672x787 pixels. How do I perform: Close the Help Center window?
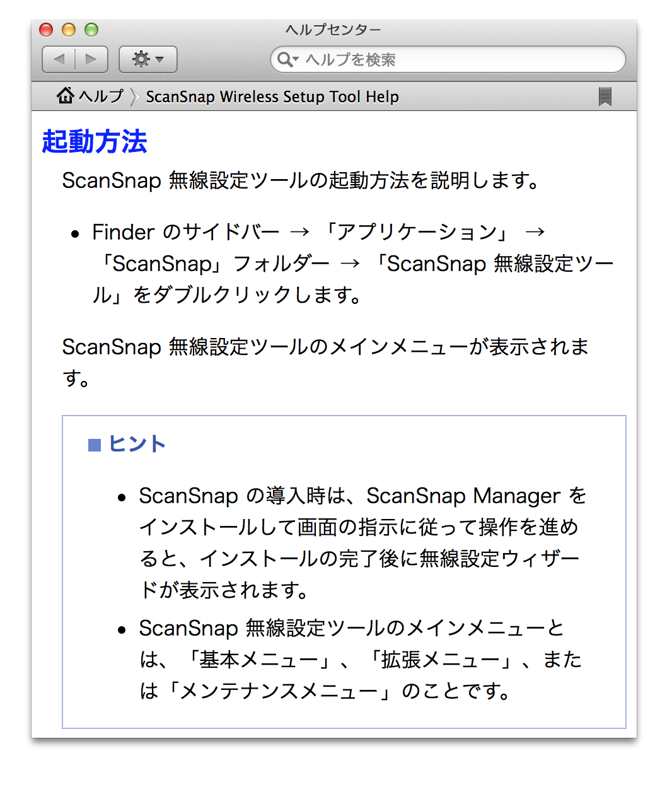[46, 30]
